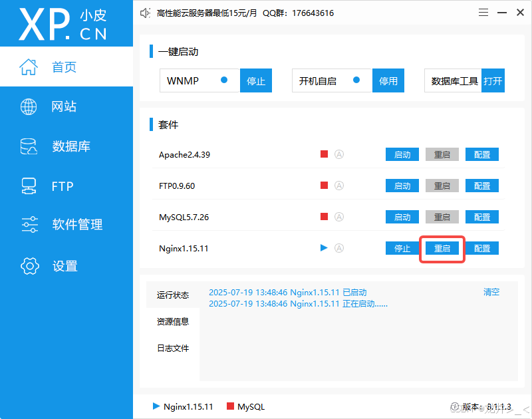Open the WNMP one-click start selector
The image size is (532, 419).
click(200, 80)
